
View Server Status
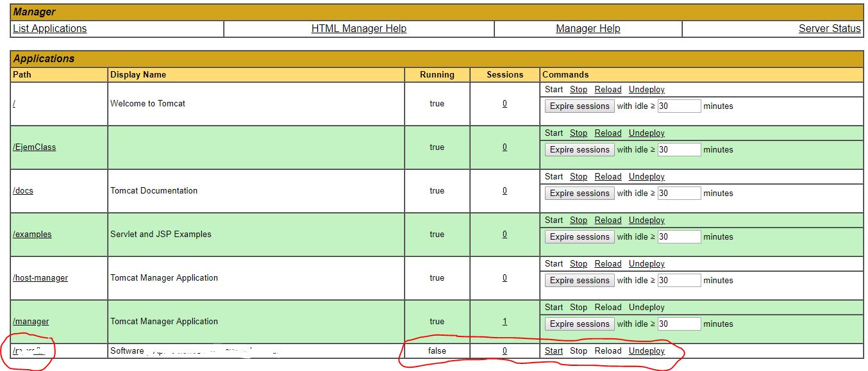point(830,28)
